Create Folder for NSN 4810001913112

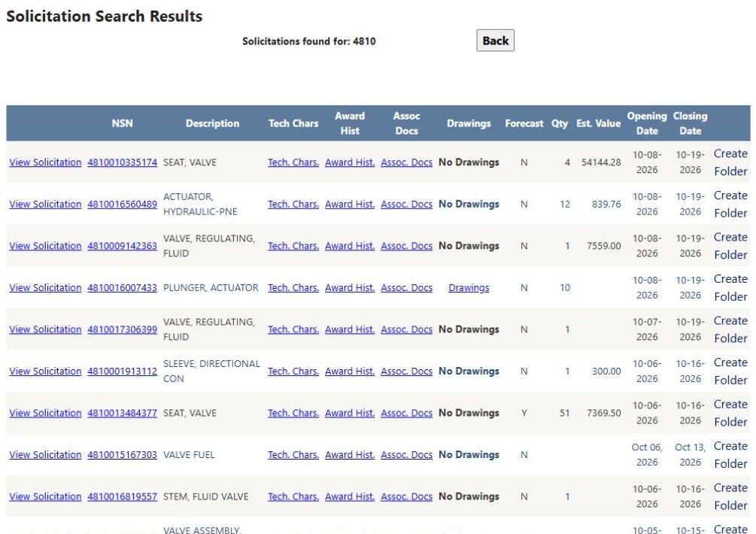coord(730,372)
